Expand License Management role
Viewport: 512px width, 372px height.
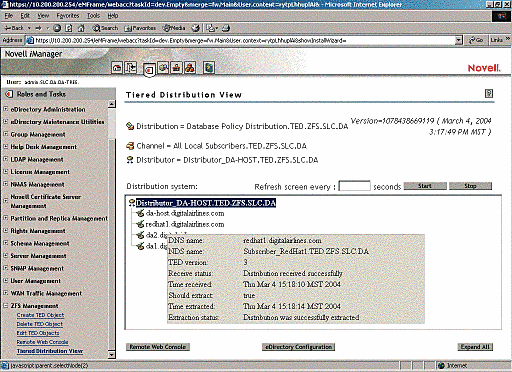tap(6, 171)
